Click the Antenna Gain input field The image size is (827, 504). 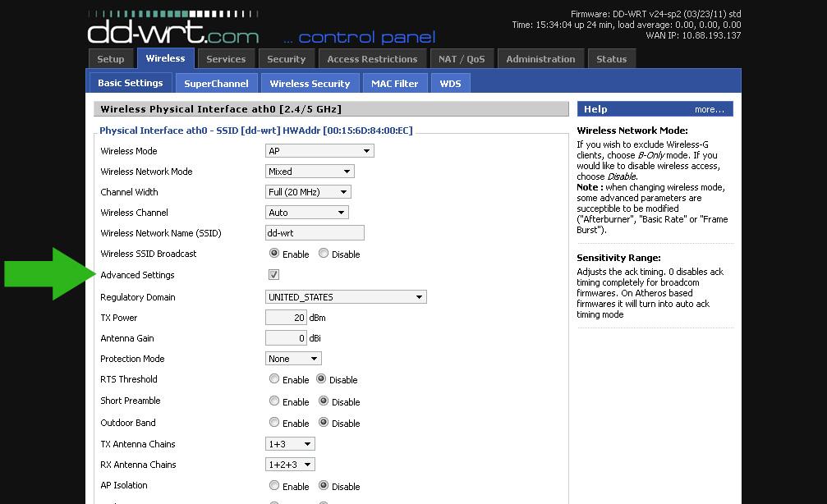287,338
